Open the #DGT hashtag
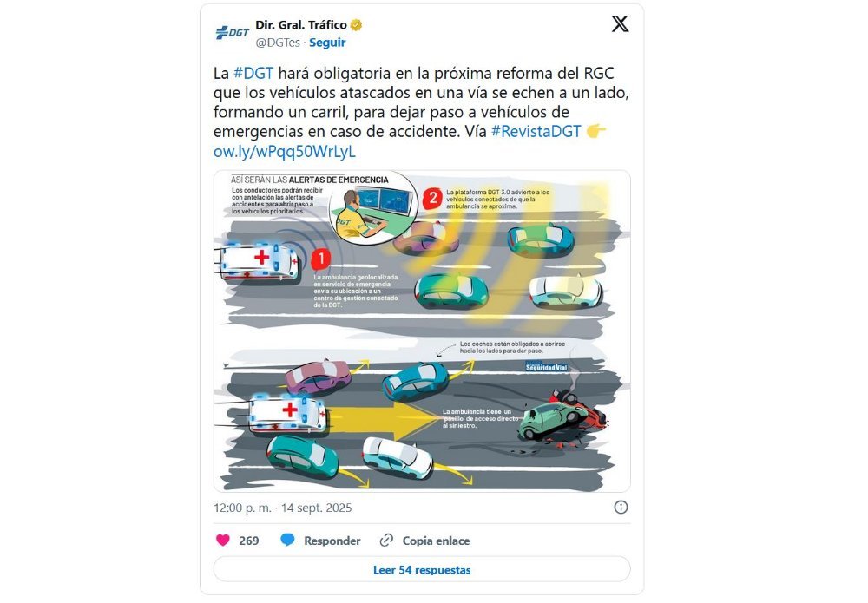The width and height of the screenshot is (868, 603). click(x=253, y=74)
